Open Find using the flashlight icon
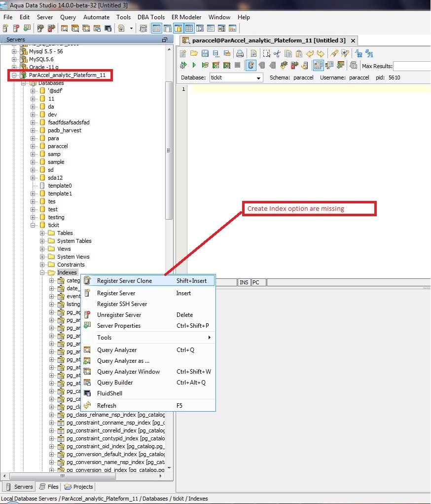This screenshot has width=431, height=504. pos(334,54)
